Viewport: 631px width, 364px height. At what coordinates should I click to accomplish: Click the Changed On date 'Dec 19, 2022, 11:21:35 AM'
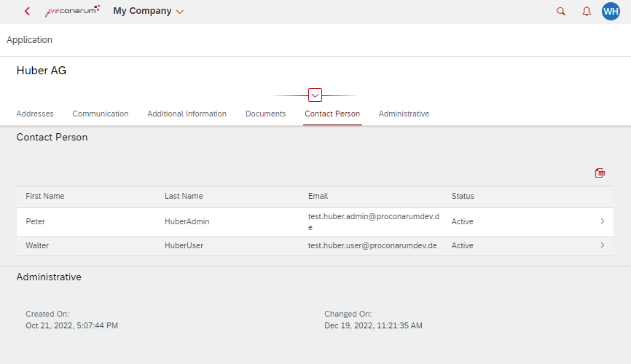(x=374, y=326)
